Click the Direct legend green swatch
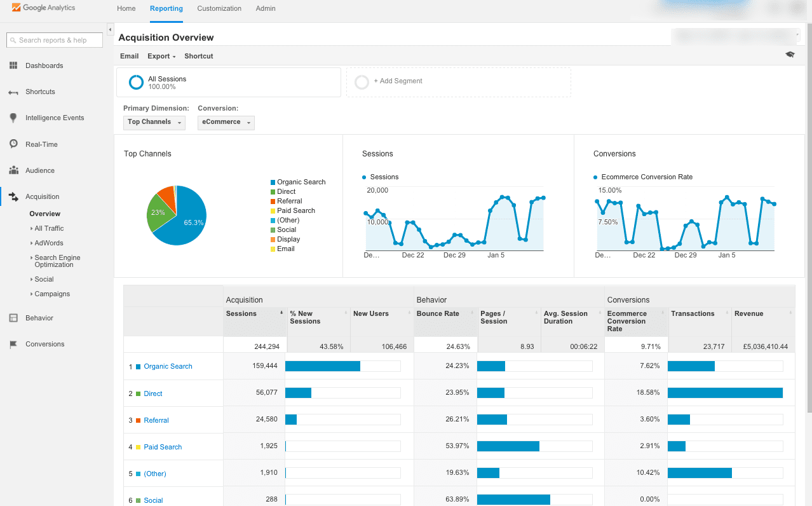Viewport: 812px width, 506px height. (273, 191)
